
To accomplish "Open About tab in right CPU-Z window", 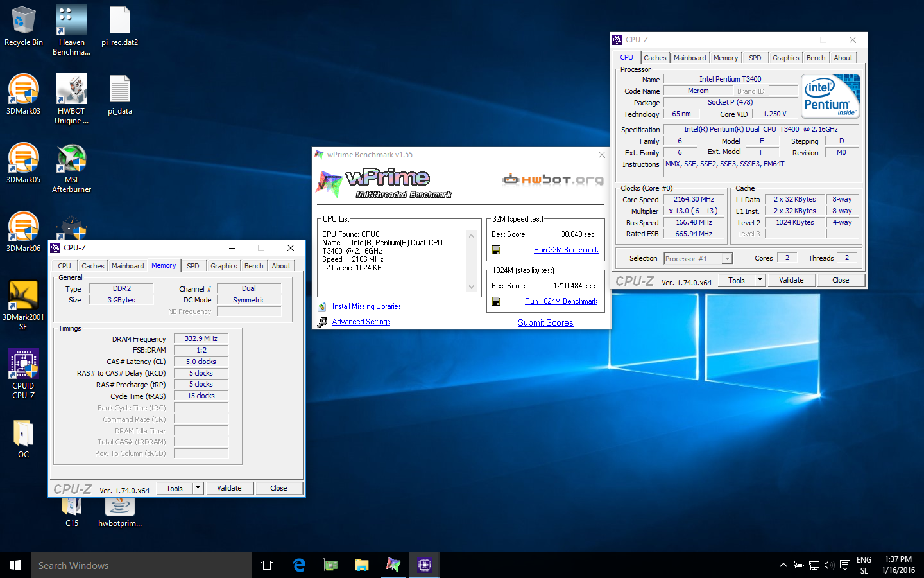I will click(x=843, y=58).
